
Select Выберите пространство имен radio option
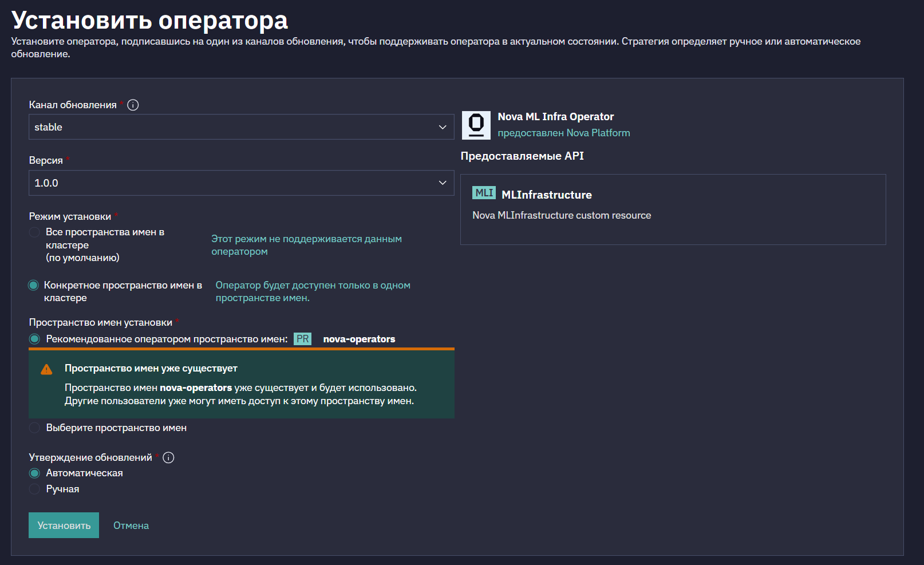(34, 428)
